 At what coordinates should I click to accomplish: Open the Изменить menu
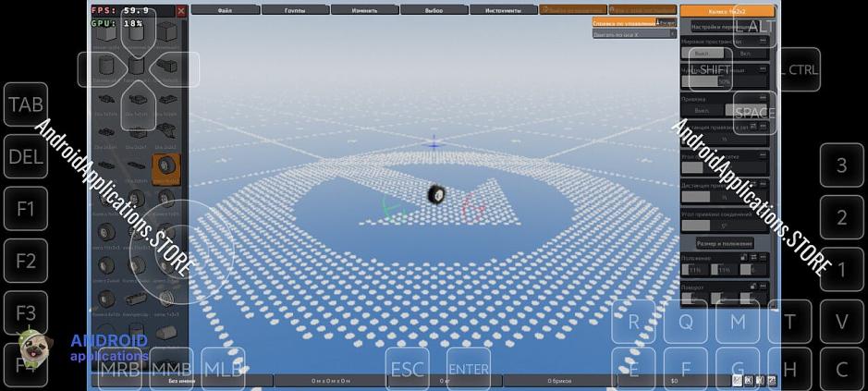tap(365, 10)
